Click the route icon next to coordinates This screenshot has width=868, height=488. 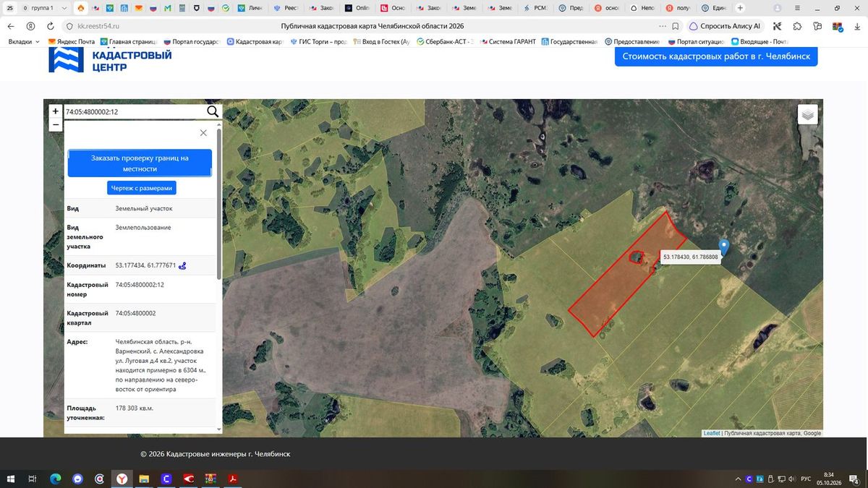(183, 265)
